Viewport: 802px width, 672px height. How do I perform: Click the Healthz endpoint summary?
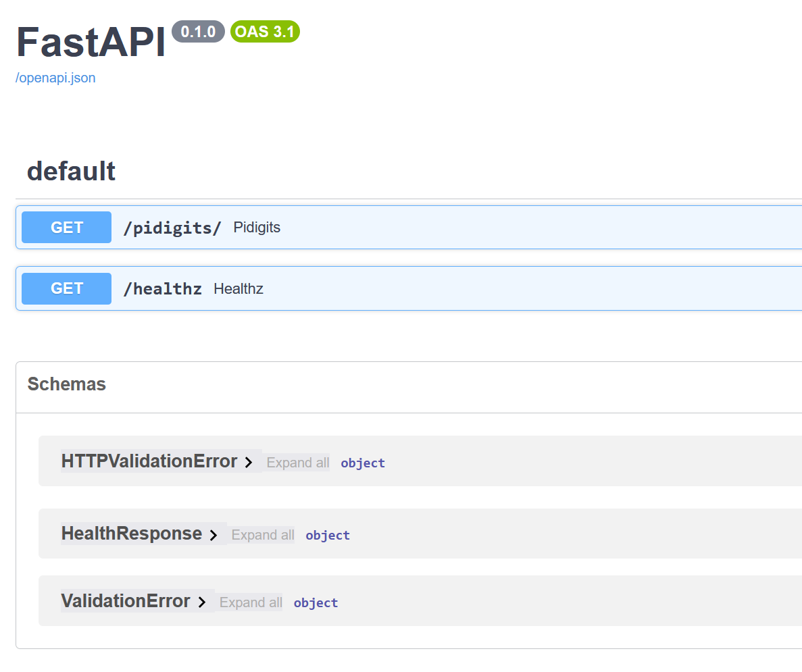[x=239, y=288]
